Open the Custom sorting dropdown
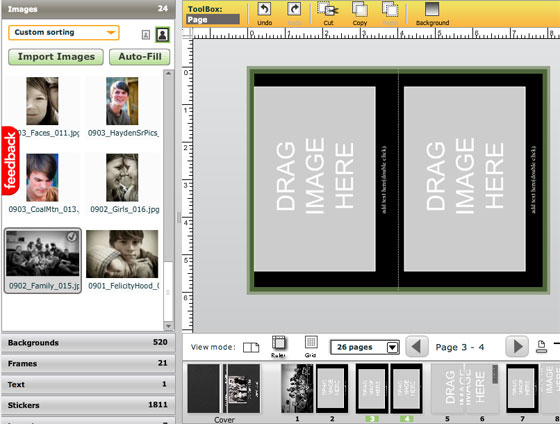560x424 pixels. point(64,33)
